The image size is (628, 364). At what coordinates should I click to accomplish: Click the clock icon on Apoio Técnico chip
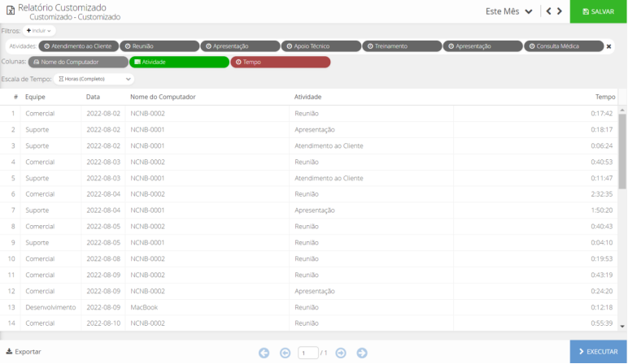point(289,46)
